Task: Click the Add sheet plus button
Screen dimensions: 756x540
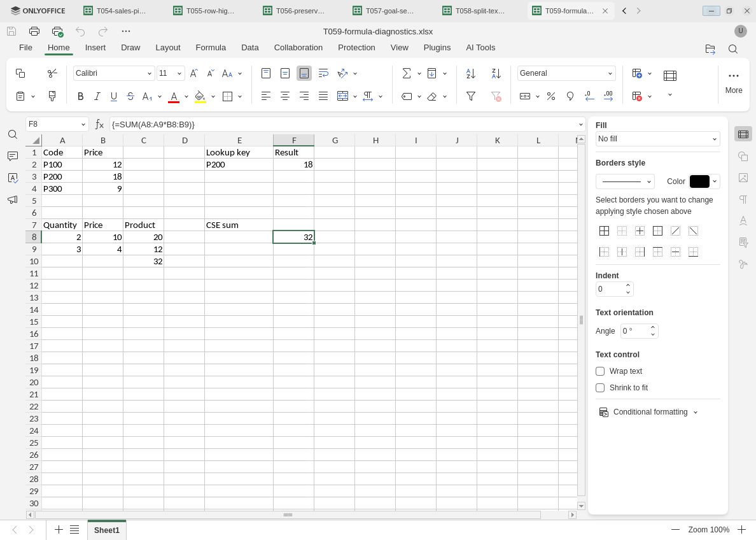Action: (59, 529)
